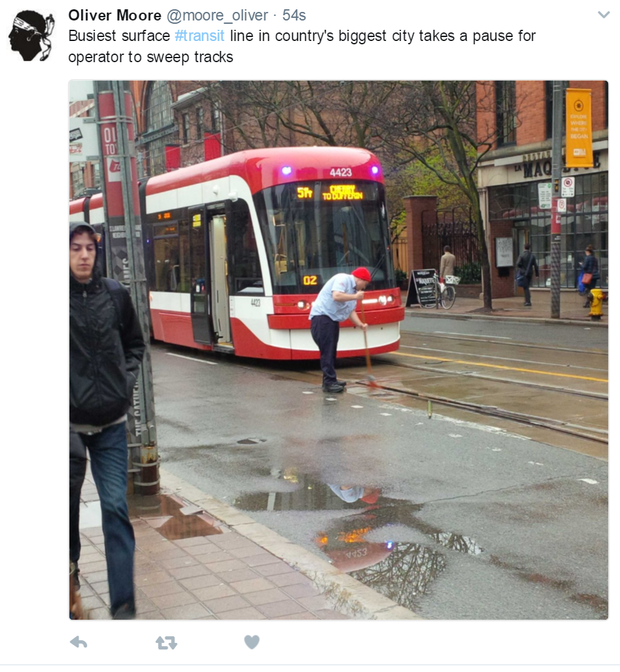Click the 54s timestamp
620x672 pixels.
point(294,15)
